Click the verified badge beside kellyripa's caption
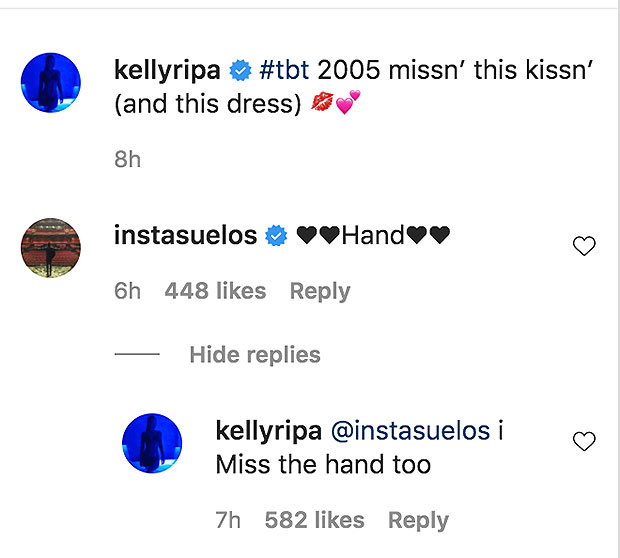Screen dimensions: 620x558 [x=239, y=72]
